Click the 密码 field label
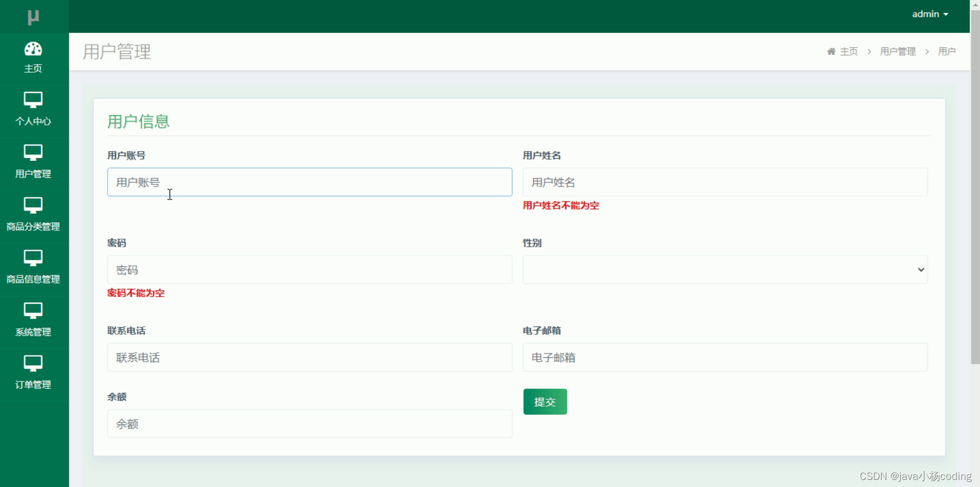The width and height of the screenshot is (980, 487). 117,243
